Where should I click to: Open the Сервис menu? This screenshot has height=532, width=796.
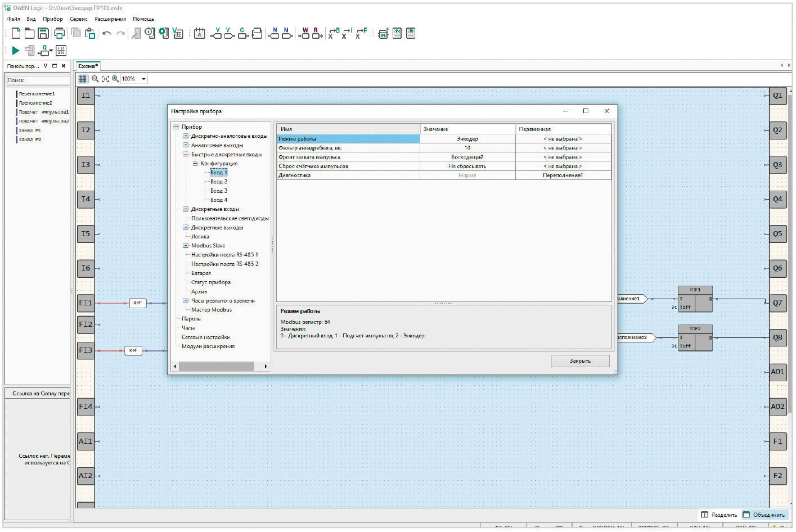(x=78, y=19)
